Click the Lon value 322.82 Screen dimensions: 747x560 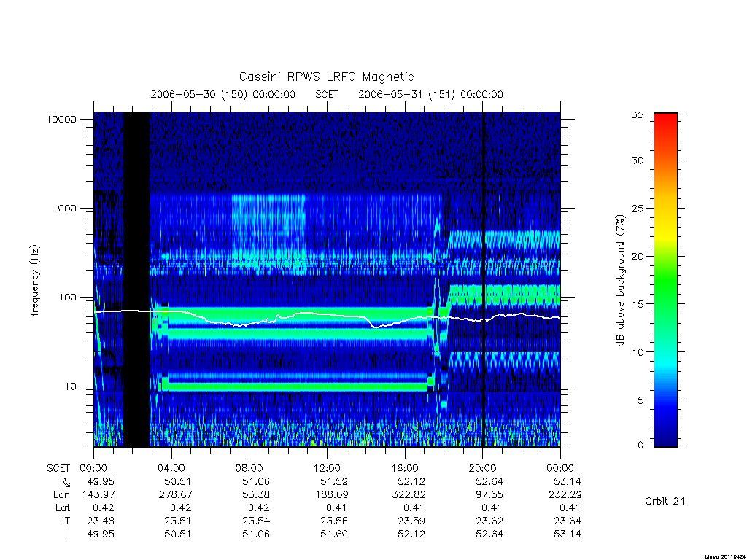[x=409, y=495]
